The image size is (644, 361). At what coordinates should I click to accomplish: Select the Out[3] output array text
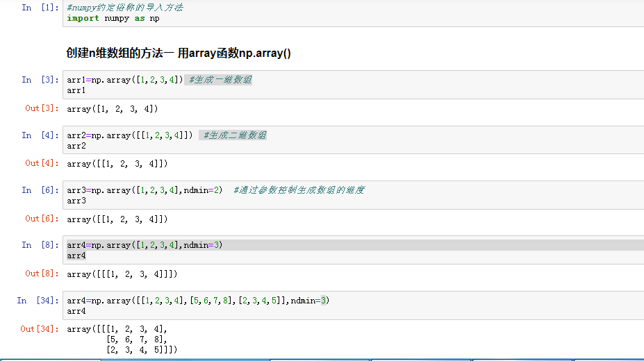(x=113, y=108)
